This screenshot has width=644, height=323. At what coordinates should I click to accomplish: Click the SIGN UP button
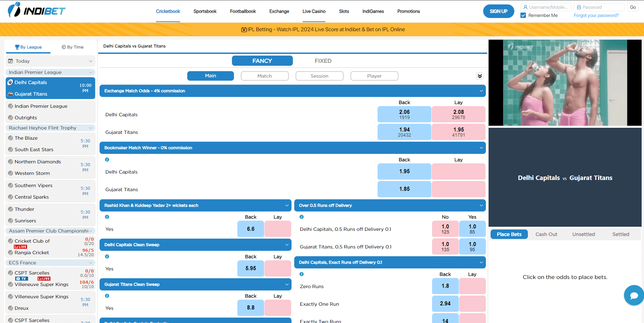[498, 11]
